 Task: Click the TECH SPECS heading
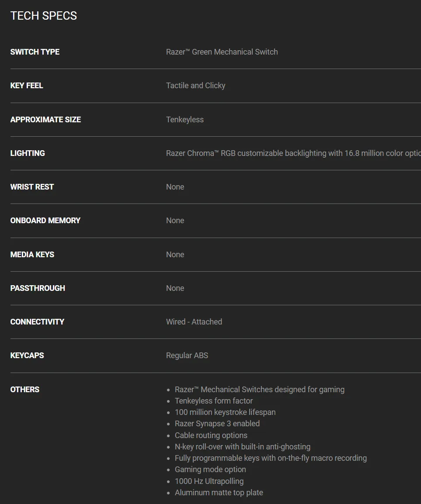[x=43, y=16]
